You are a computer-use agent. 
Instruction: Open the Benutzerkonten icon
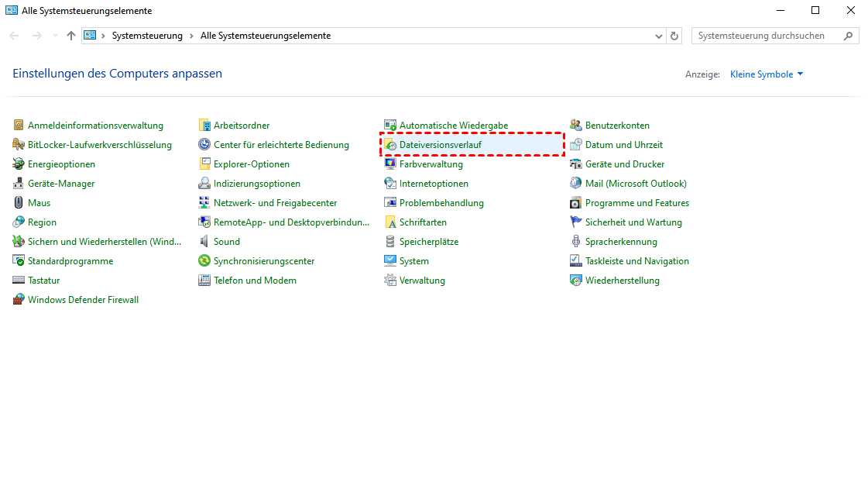coord(576,126)
